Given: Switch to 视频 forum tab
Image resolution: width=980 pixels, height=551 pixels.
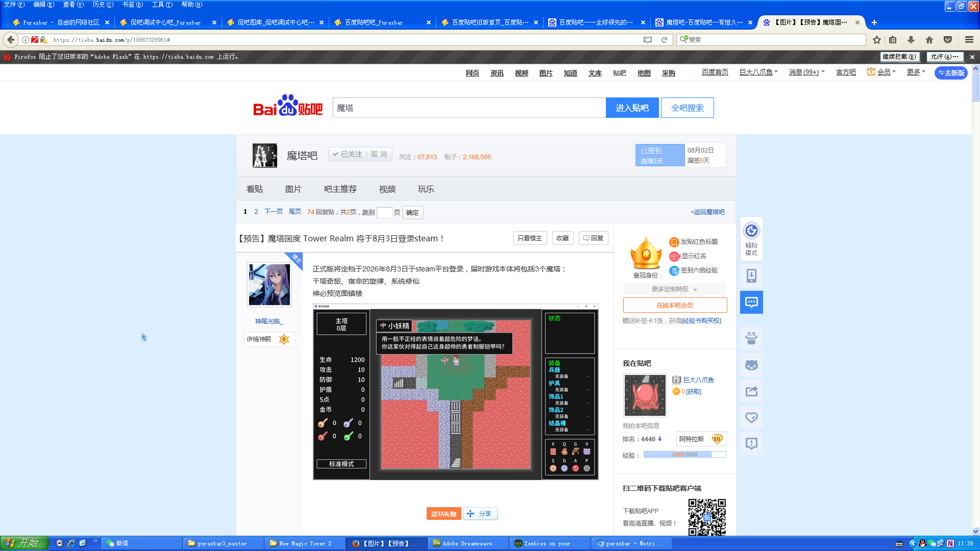Looking at the screenshot, I should click(387, 189).
